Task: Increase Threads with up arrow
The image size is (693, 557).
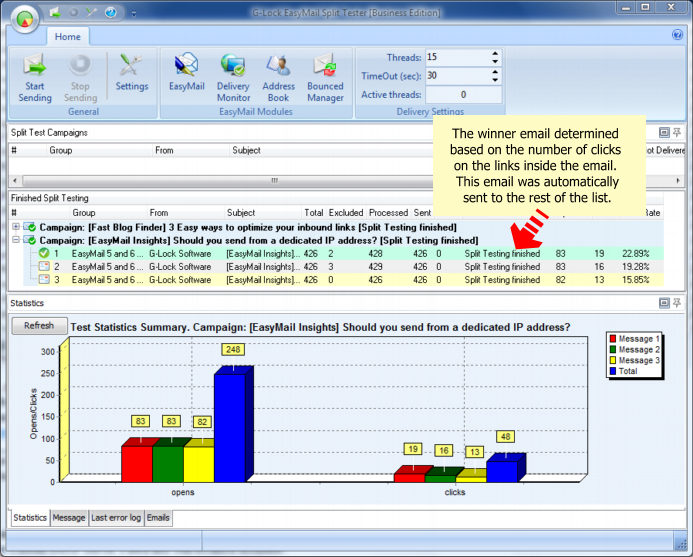Action: click(495, 53)
